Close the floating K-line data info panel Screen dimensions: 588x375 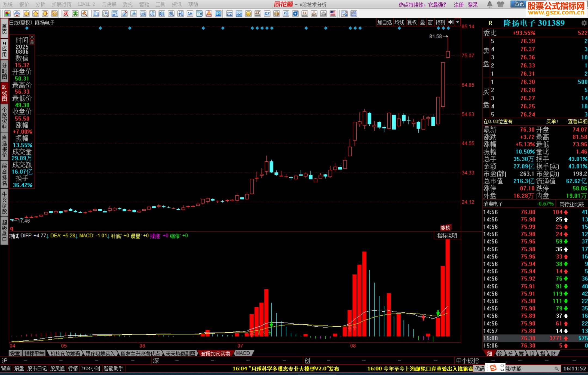(x=32, y=37)
